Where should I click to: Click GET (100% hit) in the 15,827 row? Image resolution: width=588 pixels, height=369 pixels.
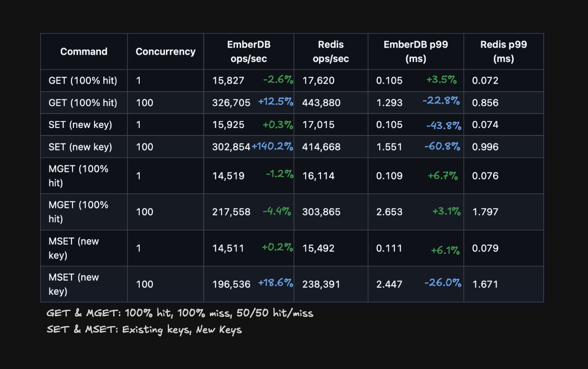[83, 80]
